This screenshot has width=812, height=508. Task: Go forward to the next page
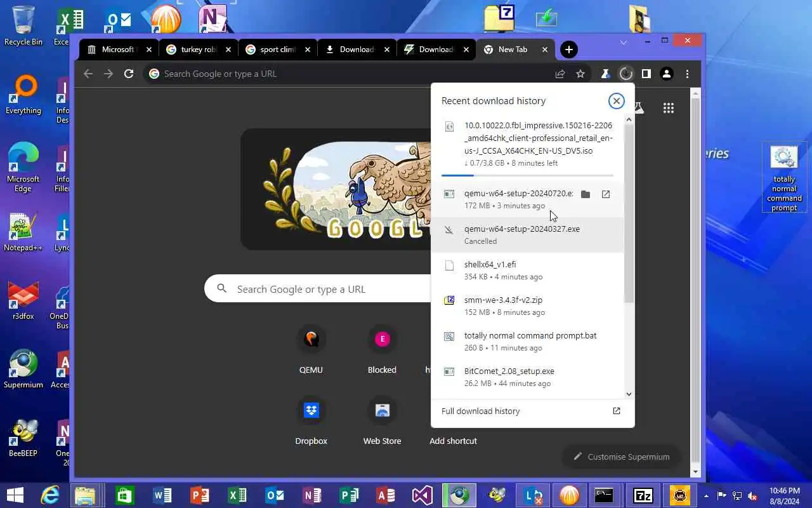tap(108, 74)
